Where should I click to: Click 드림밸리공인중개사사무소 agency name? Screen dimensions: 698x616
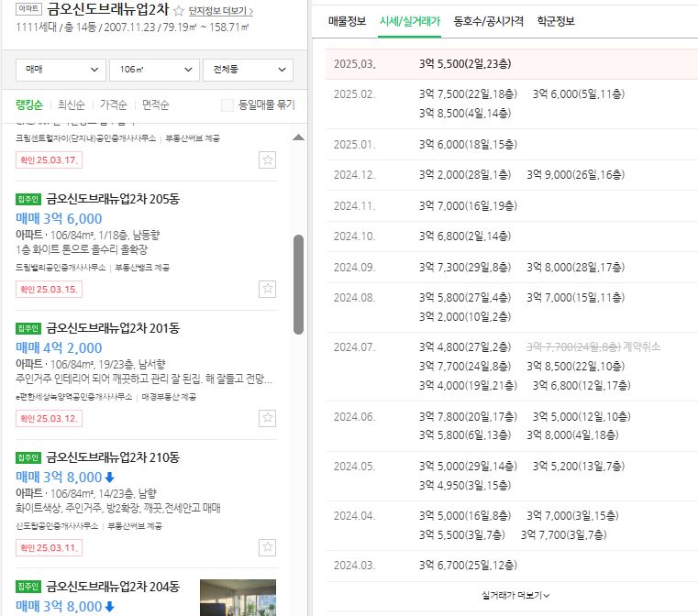61,268
